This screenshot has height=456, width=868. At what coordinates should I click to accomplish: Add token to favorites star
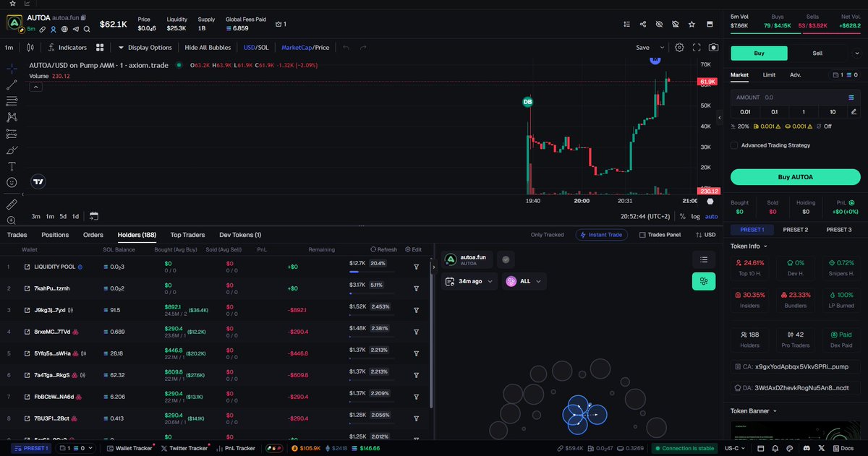click(x=692, y=24)
